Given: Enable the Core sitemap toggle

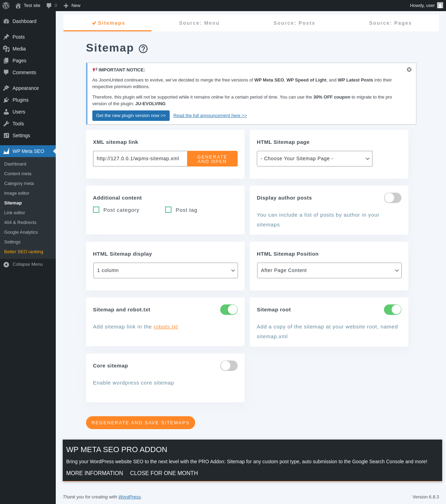Looking at the screenshot, I should point(229,366).
